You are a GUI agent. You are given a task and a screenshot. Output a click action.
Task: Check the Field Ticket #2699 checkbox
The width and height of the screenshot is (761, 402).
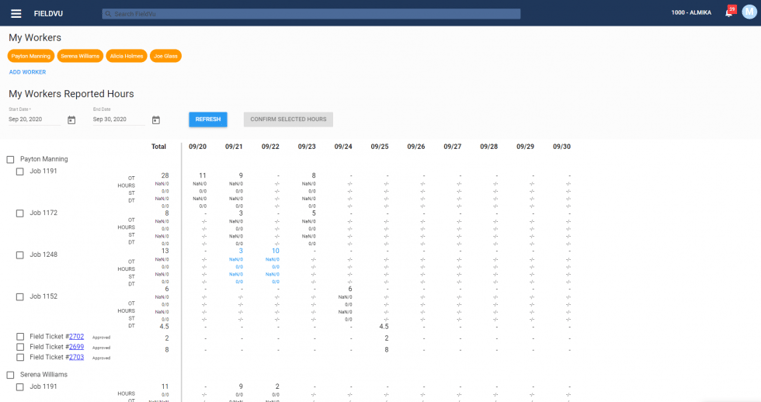(20, 347)
